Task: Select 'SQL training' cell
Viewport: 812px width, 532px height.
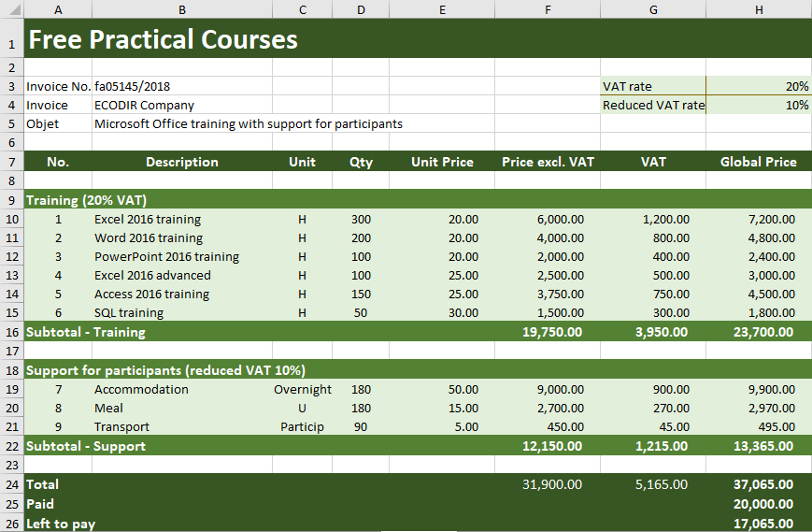Action: coord(182,312)
